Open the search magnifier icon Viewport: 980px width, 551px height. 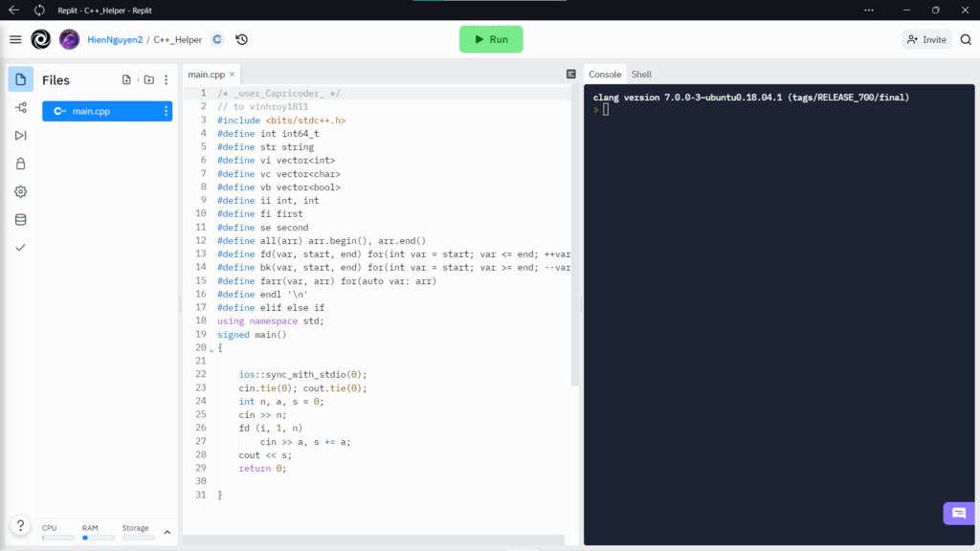966,39
